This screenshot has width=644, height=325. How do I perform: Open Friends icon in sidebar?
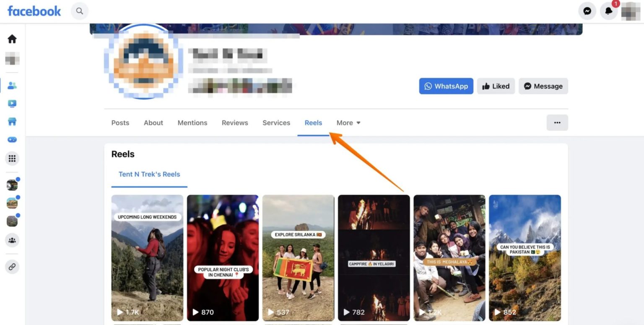(12, 86)
